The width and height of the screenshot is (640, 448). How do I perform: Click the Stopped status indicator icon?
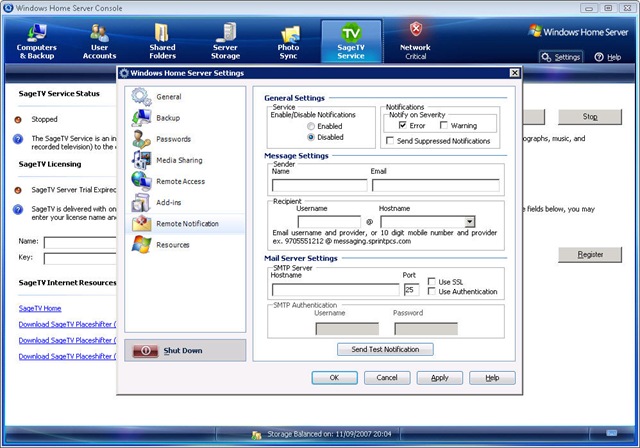tap(18, 120)
